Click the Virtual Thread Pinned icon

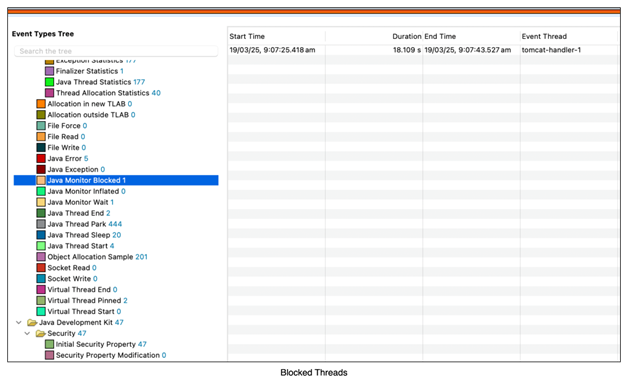point(41,300)
